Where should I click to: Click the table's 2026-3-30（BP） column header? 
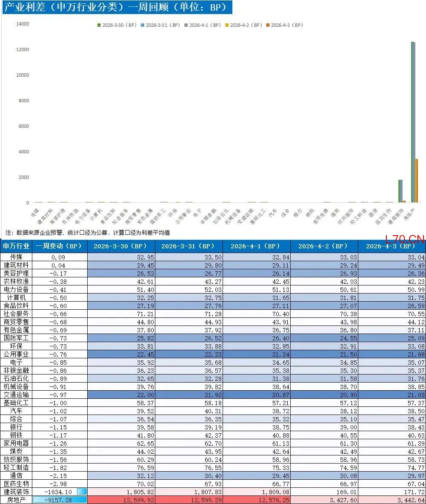point(121,246)
